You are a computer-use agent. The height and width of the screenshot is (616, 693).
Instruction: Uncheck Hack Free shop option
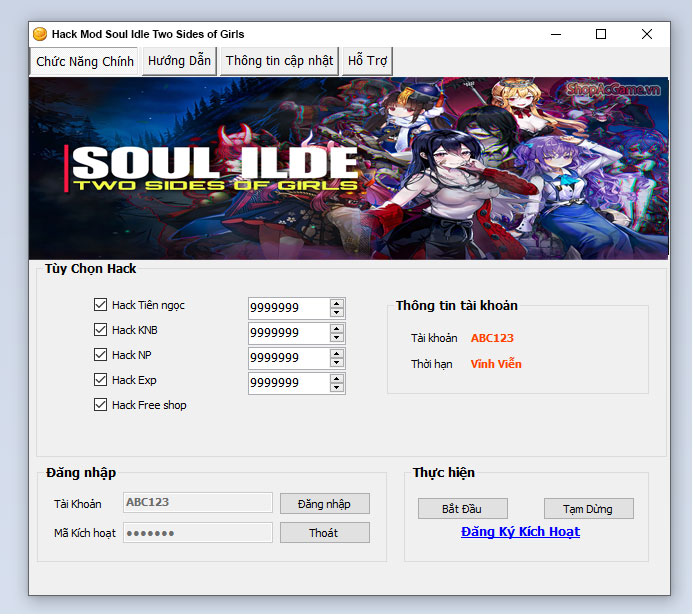pos(100,405)
